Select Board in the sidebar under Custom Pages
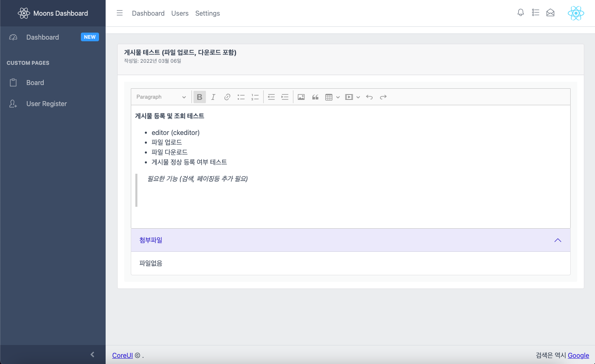 34,82
